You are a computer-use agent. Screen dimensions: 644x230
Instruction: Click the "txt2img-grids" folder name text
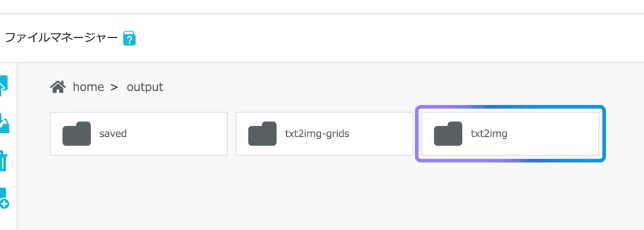coord(317,134)
